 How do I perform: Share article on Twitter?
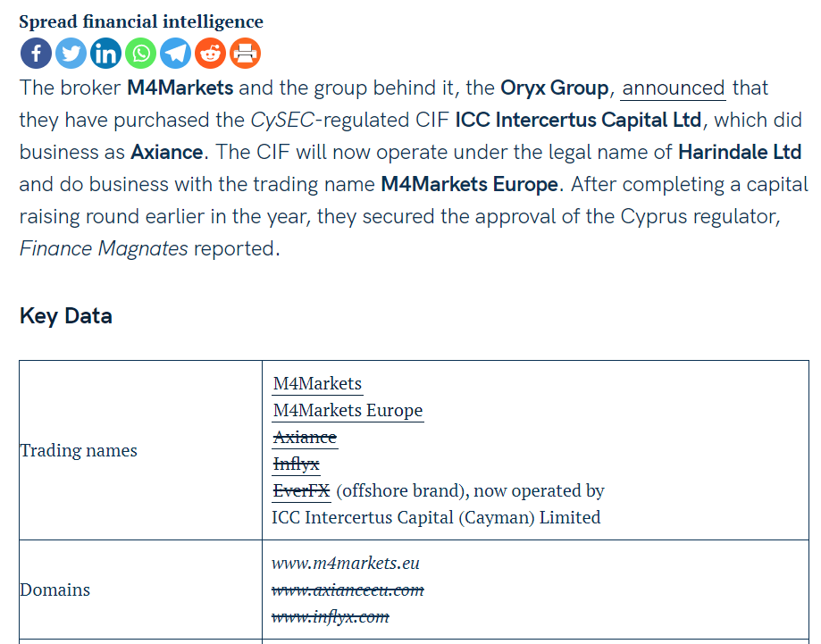pyautogui.click(x=71, y=54)
